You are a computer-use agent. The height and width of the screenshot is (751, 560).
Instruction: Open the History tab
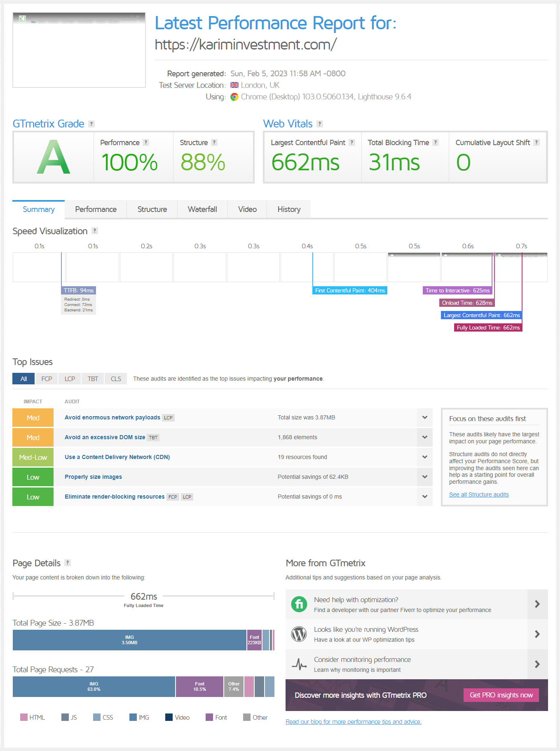point(289,210)
